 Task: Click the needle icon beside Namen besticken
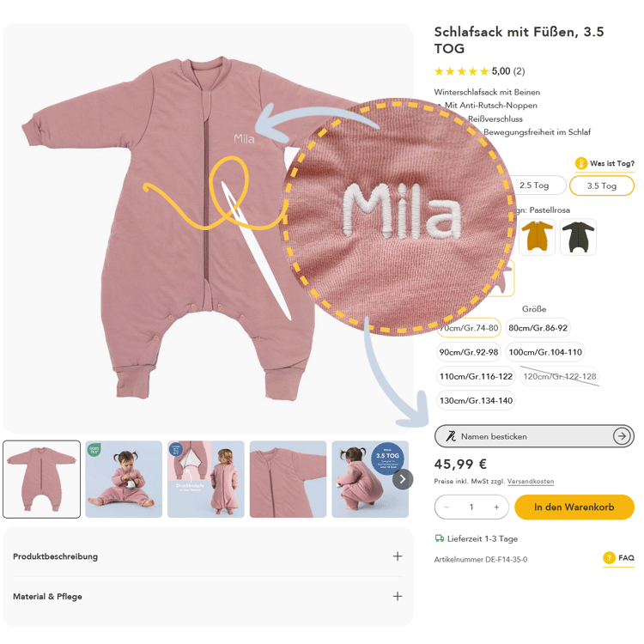click(451, 436)
